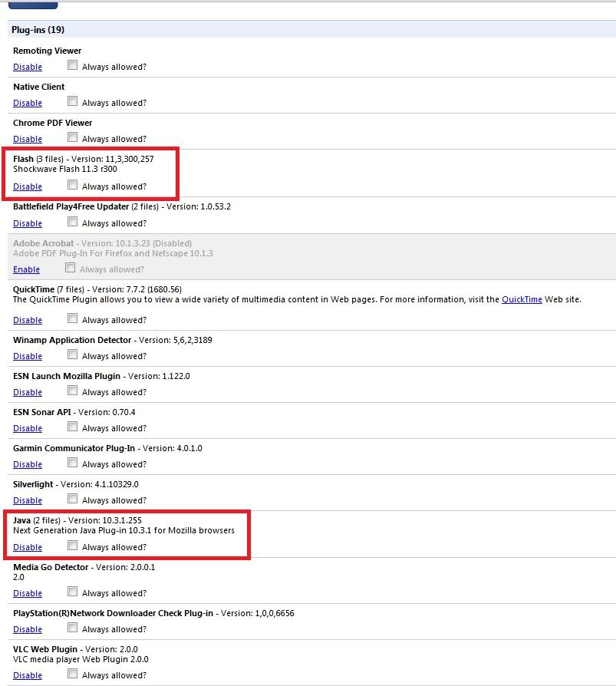Viewport: 616px width, 686px height.
Task: Toggle Always allowed for Winamp Application Detector
Action: (x=73, y=355)
